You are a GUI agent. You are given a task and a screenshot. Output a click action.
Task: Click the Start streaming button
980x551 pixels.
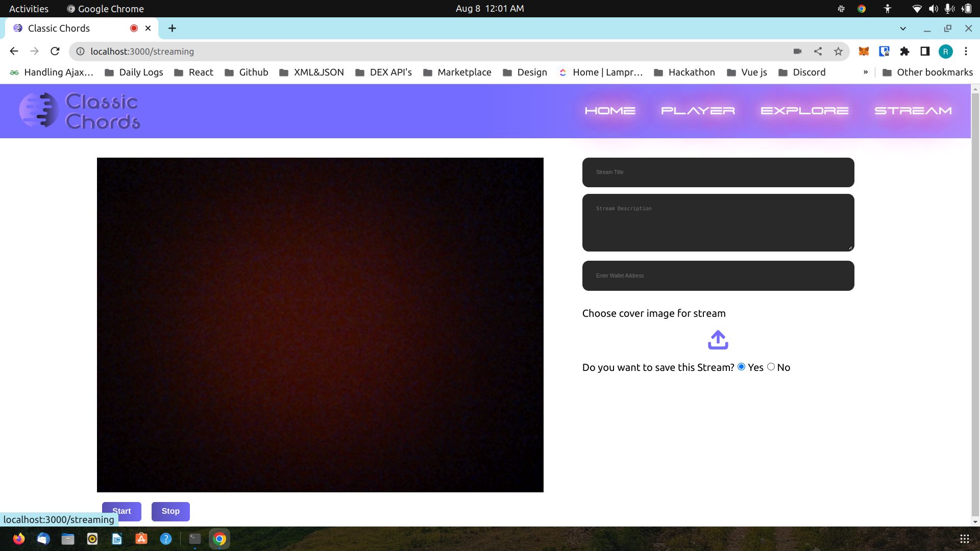point(121,511)
